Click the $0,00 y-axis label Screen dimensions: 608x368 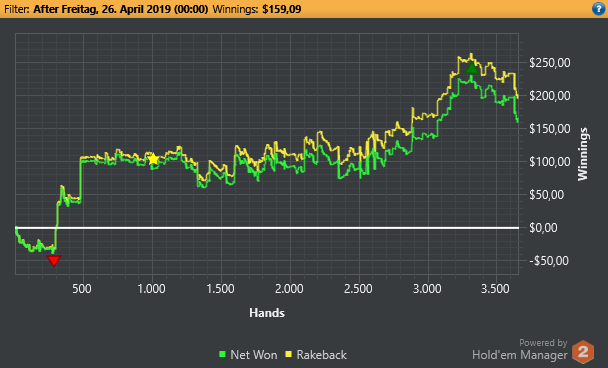543,228
